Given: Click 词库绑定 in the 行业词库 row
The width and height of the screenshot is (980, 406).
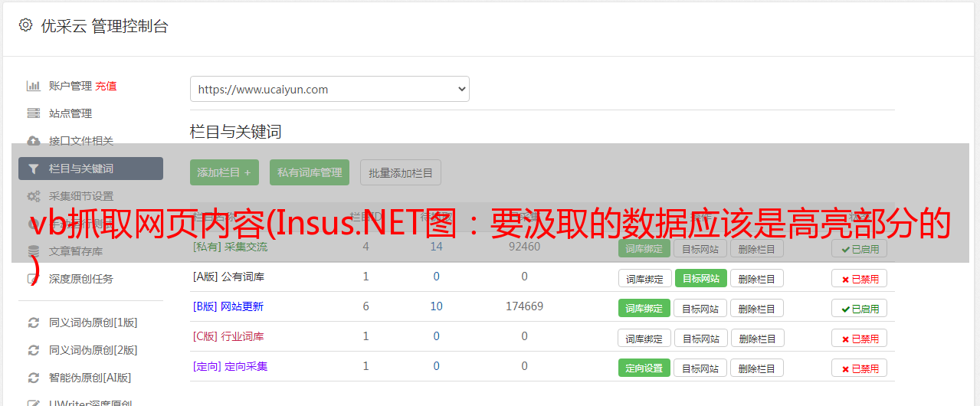Looking at the screenshot, I should (x=644, y=339).
